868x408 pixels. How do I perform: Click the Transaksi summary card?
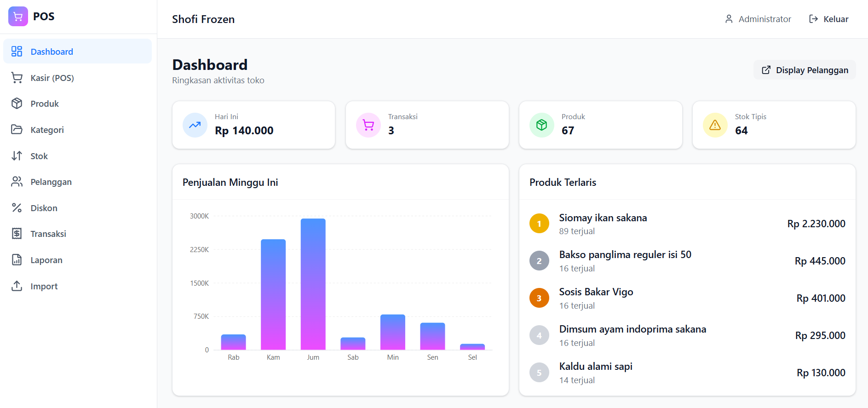click(x=427, y=125)
